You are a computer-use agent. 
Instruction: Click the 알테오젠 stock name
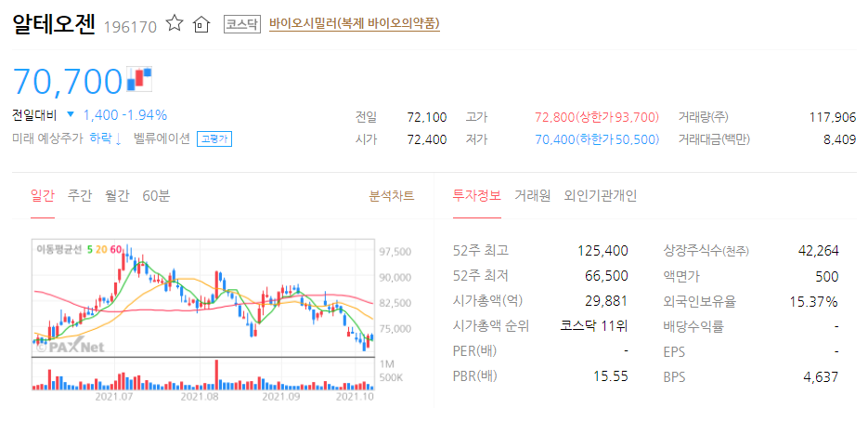point(54,24)
